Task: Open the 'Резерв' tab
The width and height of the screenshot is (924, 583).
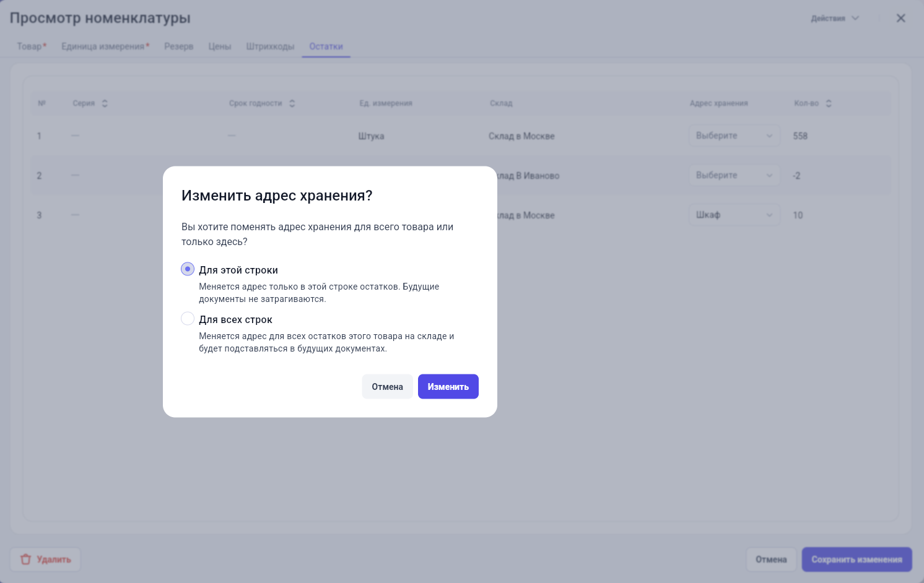Action: pos(179,46)
